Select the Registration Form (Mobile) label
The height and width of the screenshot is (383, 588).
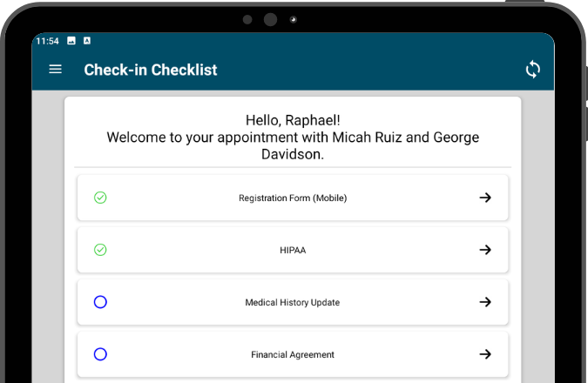(x=293, y=198)
